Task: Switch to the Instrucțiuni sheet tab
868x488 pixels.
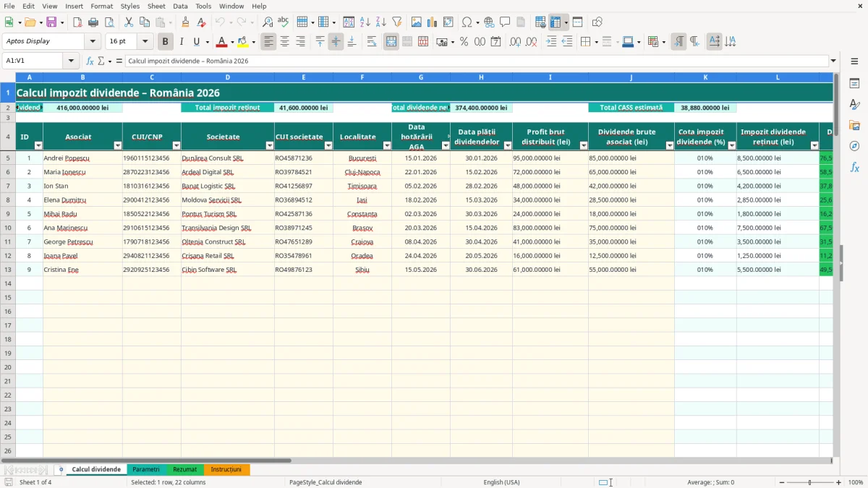Action: coord(226,470)
